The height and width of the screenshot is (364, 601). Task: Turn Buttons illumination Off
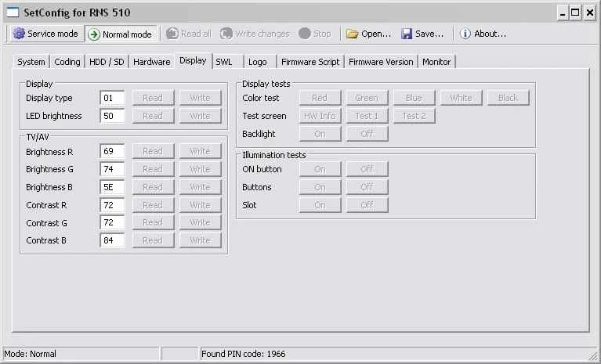click(367, 187)
